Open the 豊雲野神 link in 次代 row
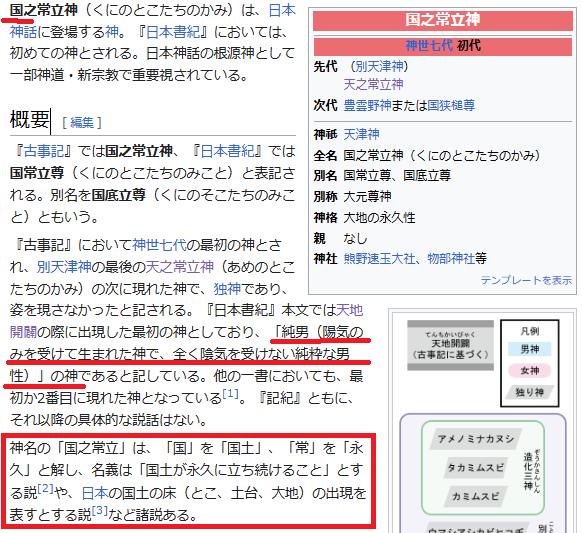This screenshot has height=533, width=582. point(367,105)
